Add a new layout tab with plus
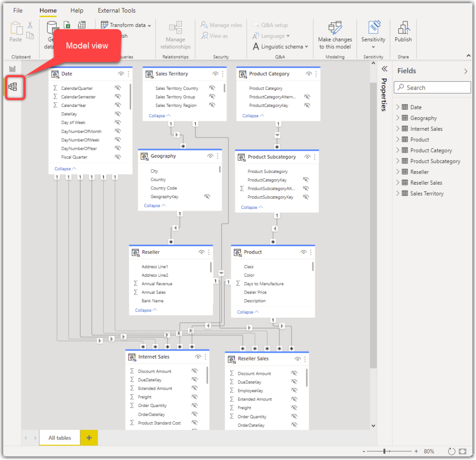Viewport: 476px width, 460px height. (x=89, y=438)
